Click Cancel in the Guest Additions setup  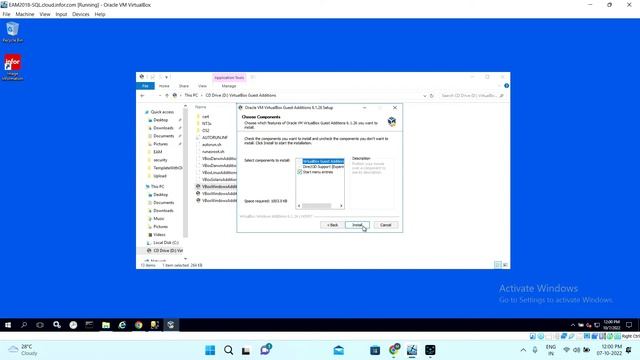click(x=386, y=225)
